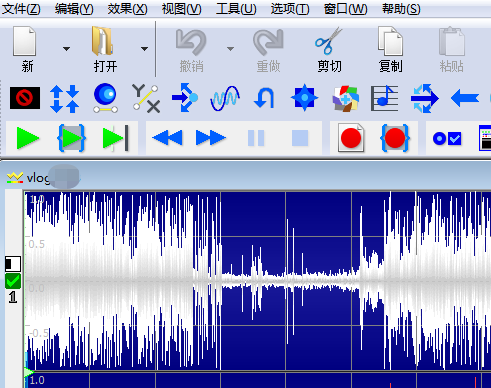The width and height of the screenshot is (491, 388).
Task: Open the 效果(X) menu
Action: [x=128, y=9]
